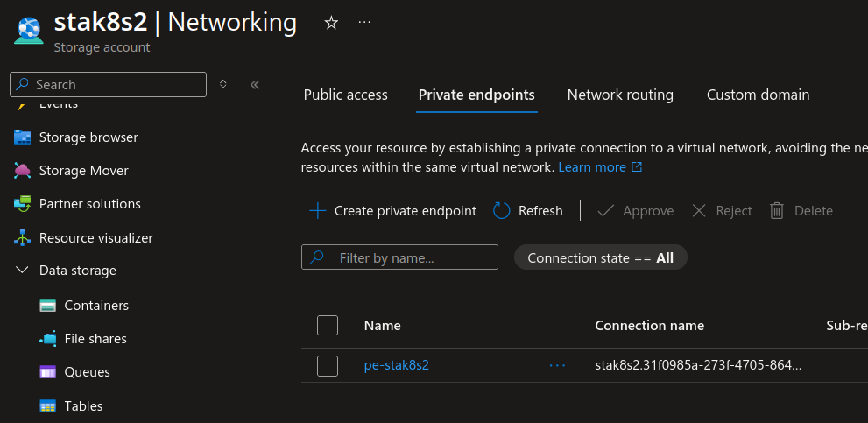Open Containers under Data storage
The height and width of the screenshot is (423, 868).
coord(96,306)
